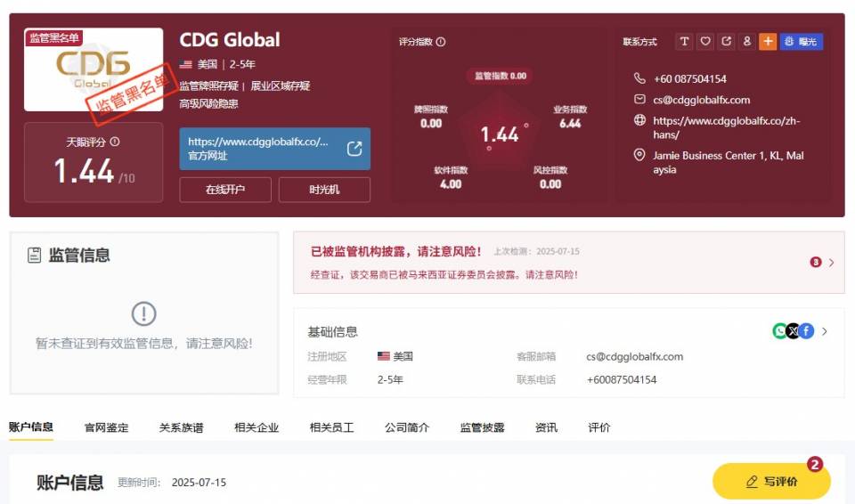Image resolution: width=855 pixels, height=504 pixels.
Task: Click the 在线开户 button
Action: (225, 190)
